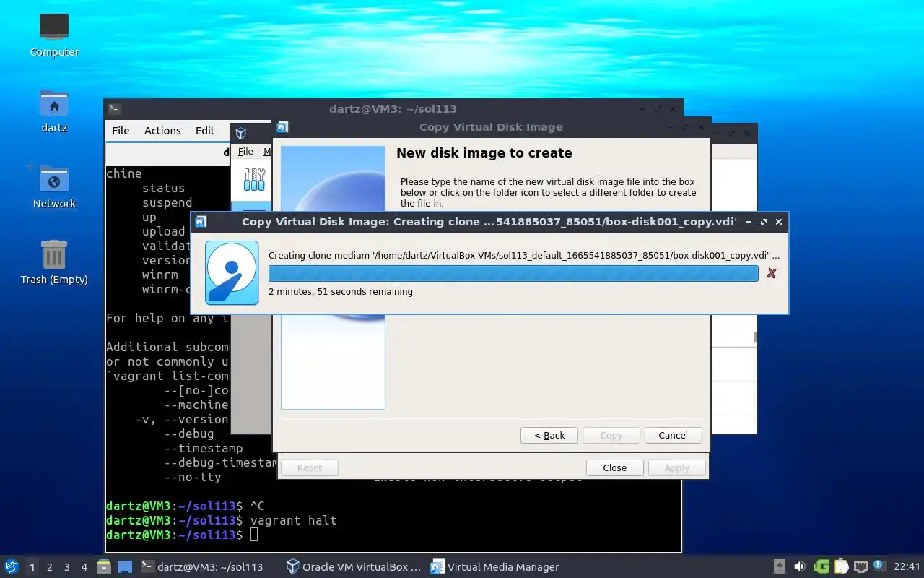Click the network connection tray icon
Screen dimensions: 924x578
(x=860, y=566)
